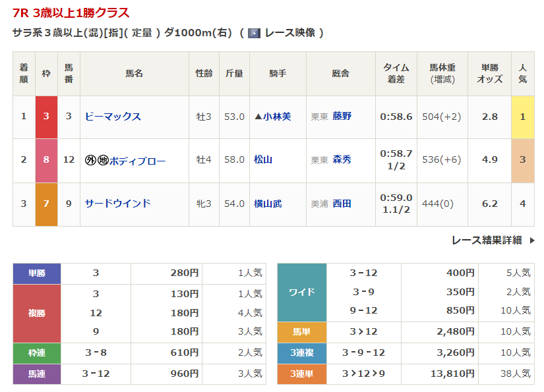Click horse weight 504(+2)

[442, 117]
